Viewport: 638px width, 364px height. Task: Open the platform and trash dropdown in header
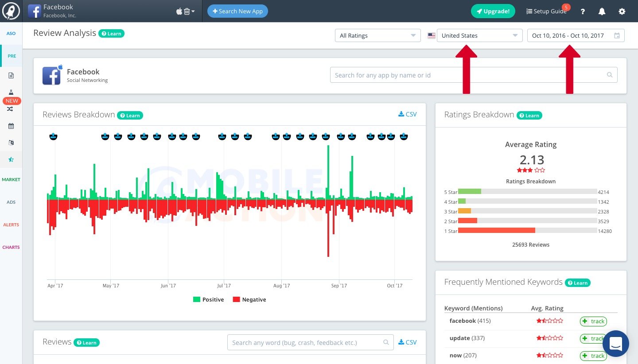[x=186, y=11]
